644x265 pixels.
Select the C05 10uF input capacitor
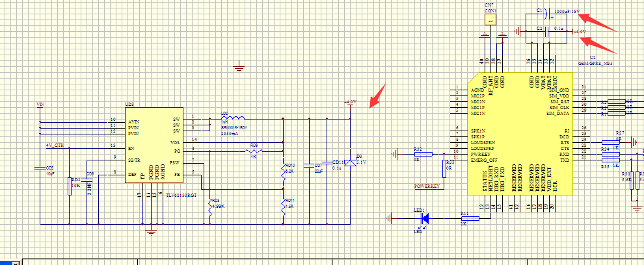tap(40, 169)
